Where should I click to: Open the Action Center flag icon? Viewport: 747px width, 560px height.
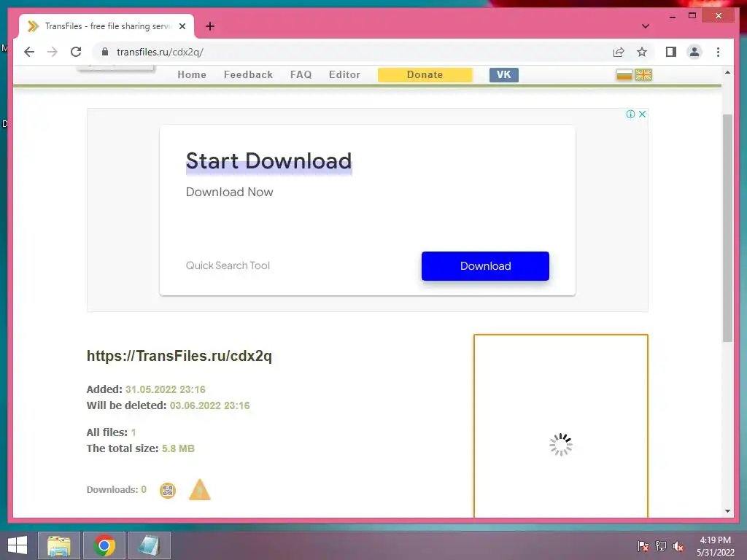pos(643,546)
